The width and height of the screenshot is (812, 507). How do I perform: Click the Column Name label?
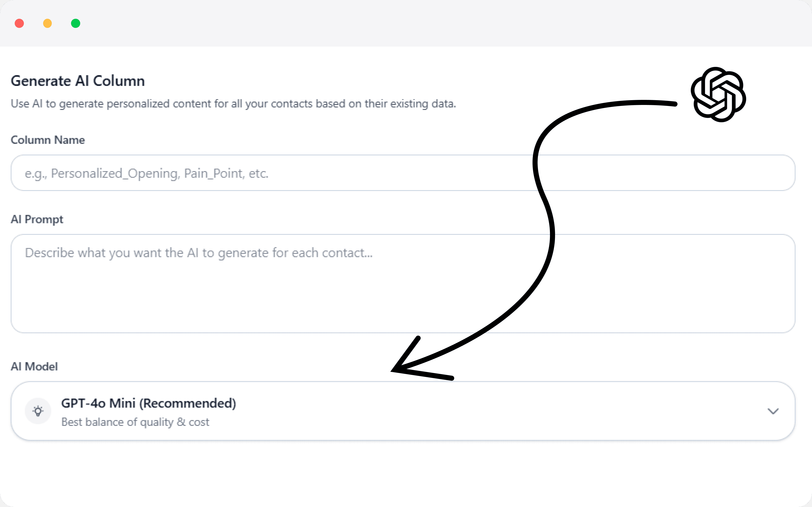48,140
